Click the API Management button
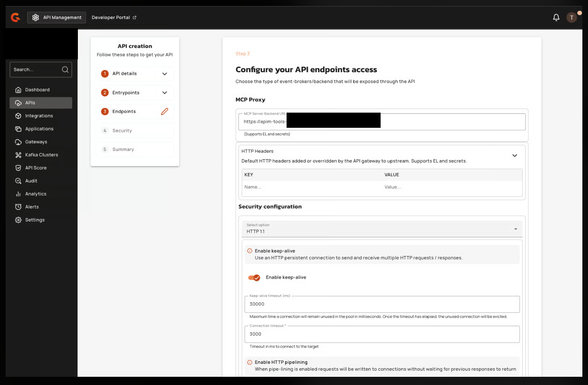588x385 pixels. [57, 17]
